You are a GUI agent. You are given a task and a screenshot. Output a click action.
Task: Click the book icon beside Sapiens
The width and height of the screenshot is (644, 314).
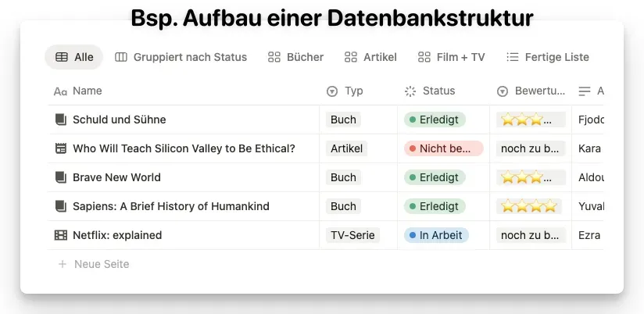61,206
